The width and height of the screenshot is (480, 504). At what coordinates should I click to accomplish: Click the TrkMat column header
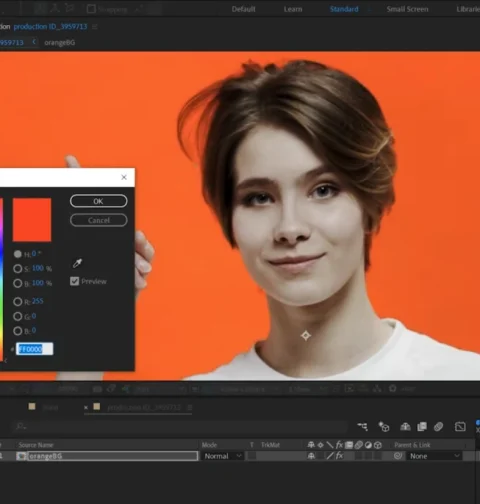(x=270, y=445)
